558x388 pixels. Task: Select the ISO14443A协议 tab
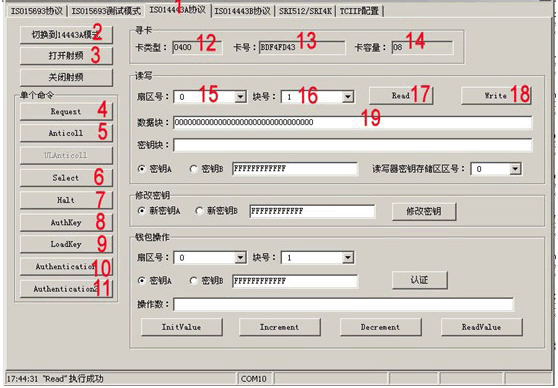pyautogui.click(x=178, y=10)
